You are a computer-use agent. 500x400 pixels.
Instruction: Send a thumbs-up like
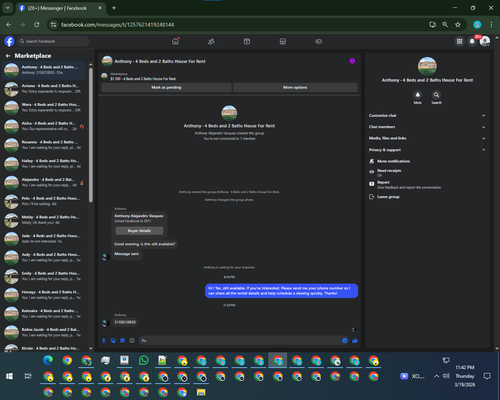pyautogui.click(x=355, y=340)
